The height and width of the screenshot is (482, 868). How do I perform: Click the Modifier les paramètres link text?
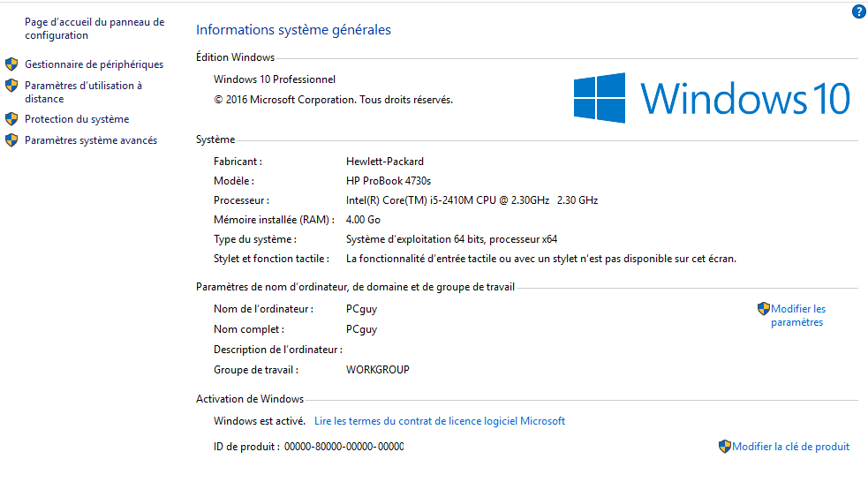click(797, 315)
